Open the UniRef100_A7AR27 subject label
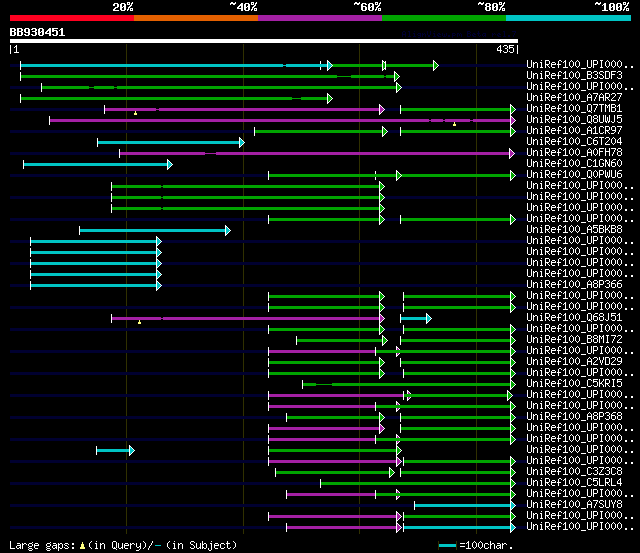640x553 pixels. pyautogui.click(x=574, y=97)
